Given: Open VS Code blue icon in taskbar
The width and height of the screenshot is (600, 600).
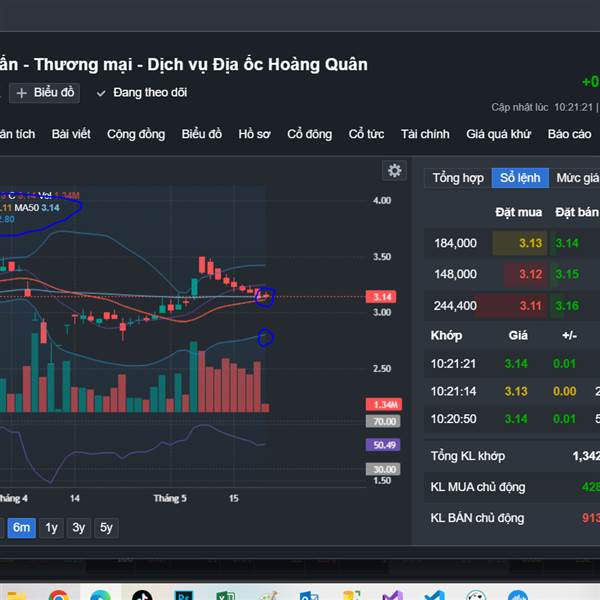Looking at the screenshot, I should click(x=435, y=594).
